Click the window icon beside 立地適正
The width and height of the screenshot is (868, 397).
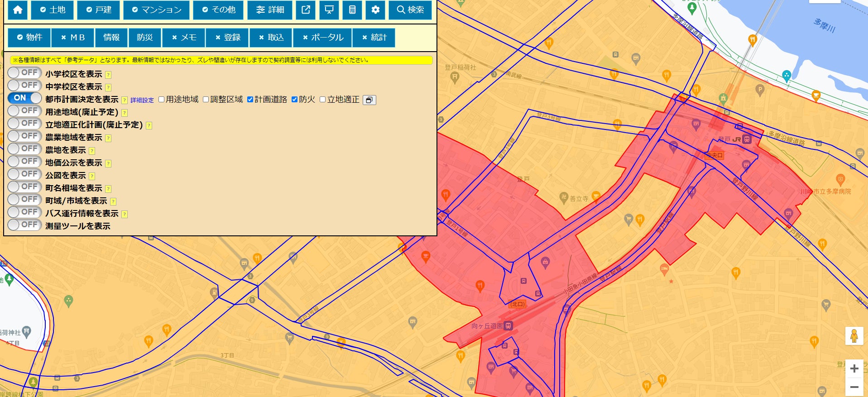[369, 100]
